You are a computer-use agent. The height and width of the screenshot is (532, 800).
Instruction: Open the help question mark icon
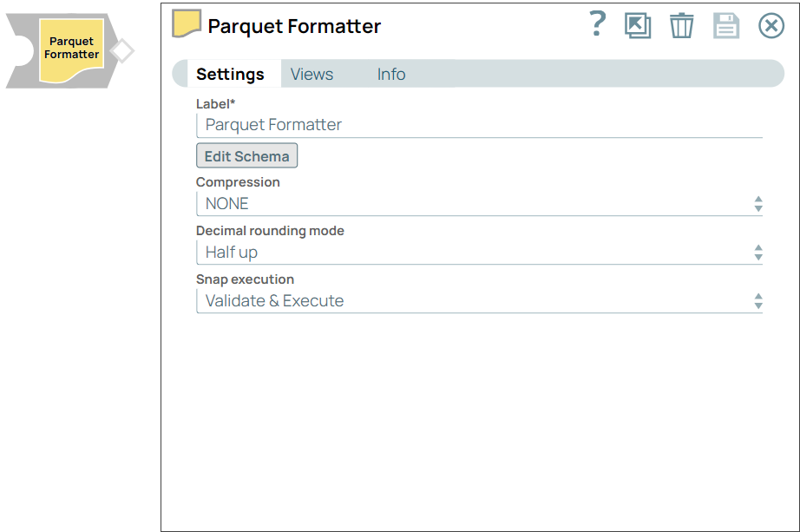[x=597, y=24]
